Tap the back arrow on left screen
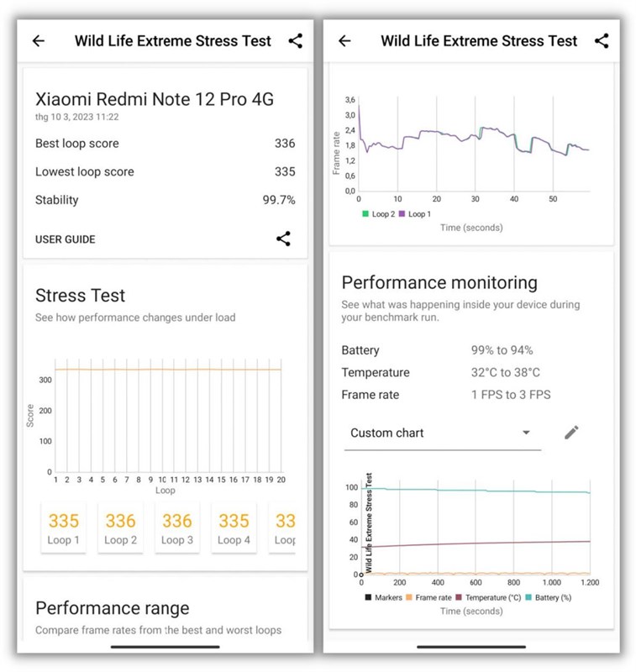636x672 pixels. click(x=39, y=41)
